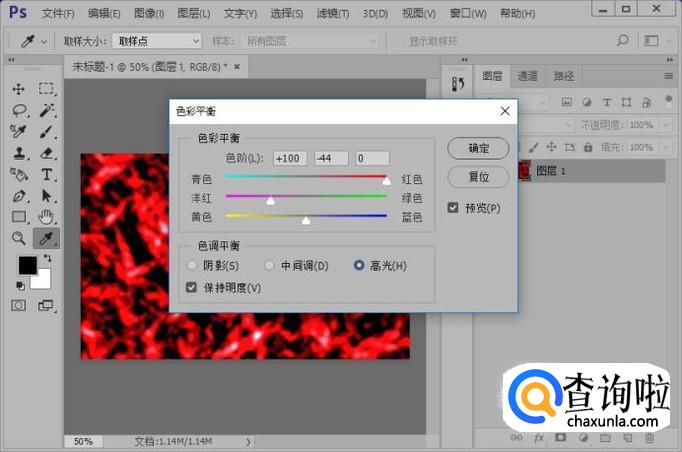Change the screen mode icon
Viewport: 682px width, 452px height.
46,305
